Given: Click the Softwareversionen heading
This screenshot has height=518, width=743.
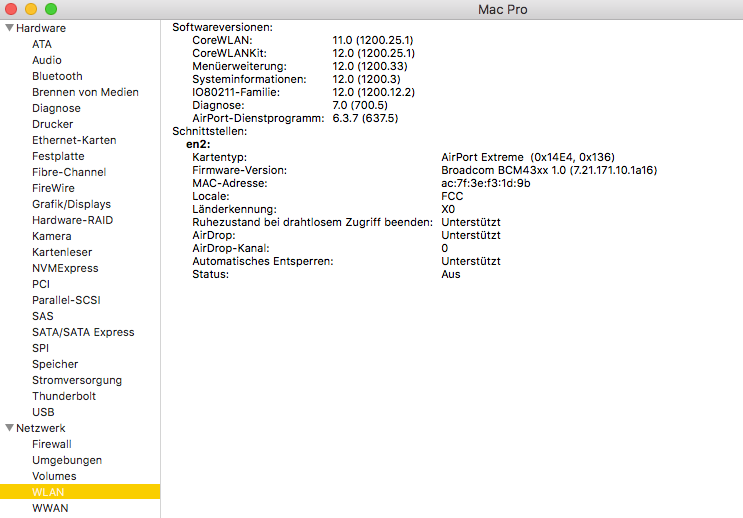Looking at the screenshot, I should point(222,27).
